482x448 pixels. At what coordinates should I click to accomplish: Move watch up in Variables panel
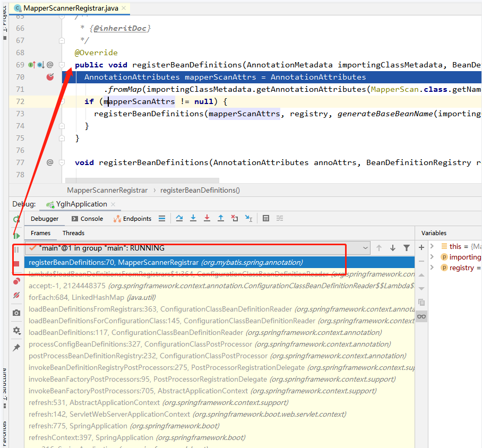(x=421, y=275)
